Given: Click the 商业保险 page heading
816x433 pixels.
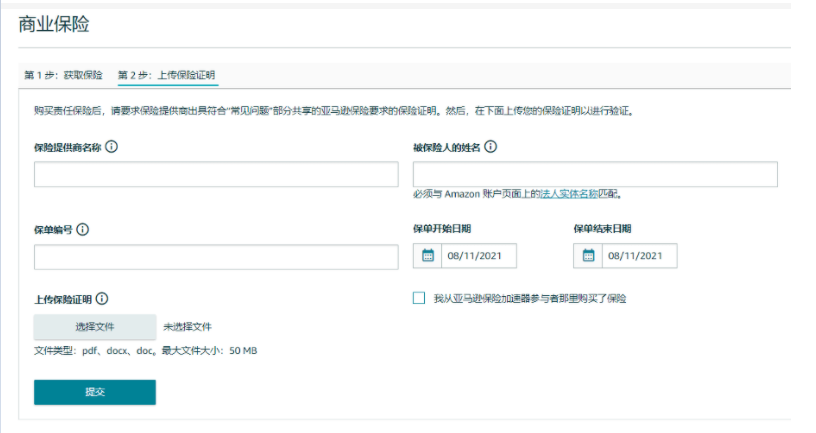Looking at the screenshot, I should [54, 24].
